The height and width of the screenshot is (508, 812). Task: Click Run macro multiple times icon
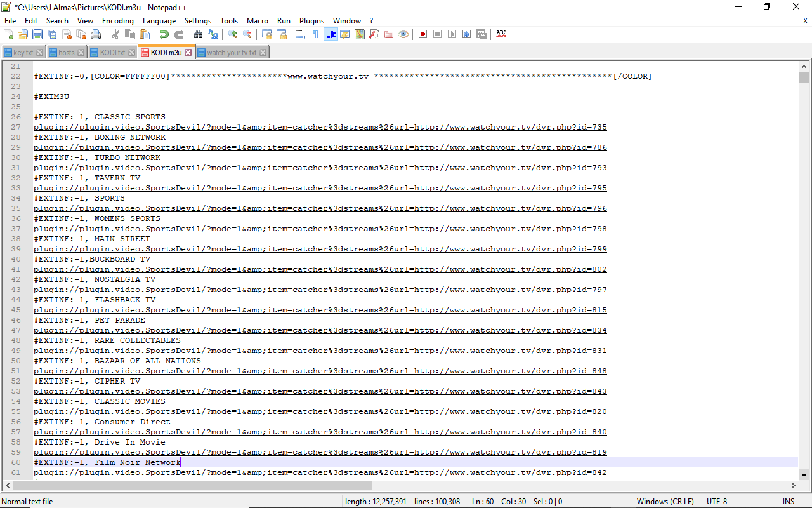pos(467,34)
